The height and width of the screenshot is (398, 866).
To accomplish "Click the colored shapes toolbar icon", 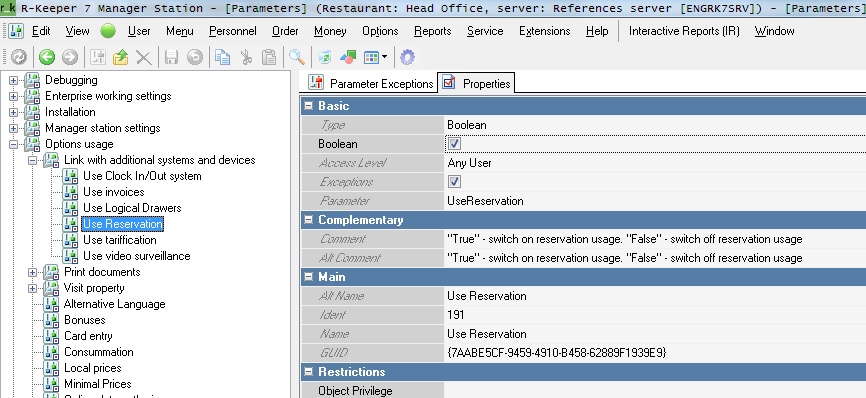I will [x=348, y=57].
